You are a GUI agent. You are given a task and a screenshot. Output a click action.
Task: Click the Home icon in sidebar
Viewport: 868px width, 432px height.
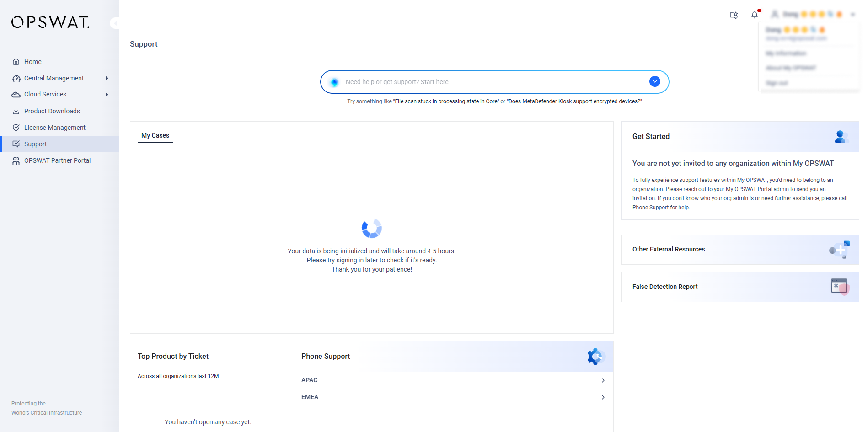16,62
